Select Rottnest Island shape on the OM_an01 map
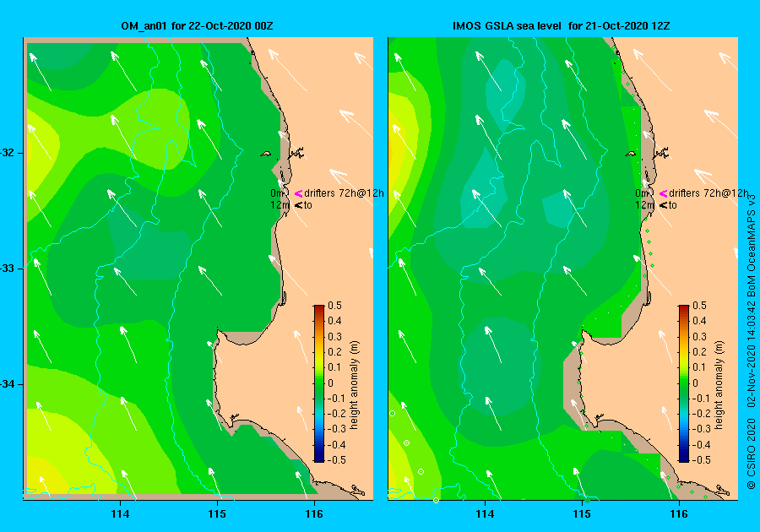 (266, 154)
